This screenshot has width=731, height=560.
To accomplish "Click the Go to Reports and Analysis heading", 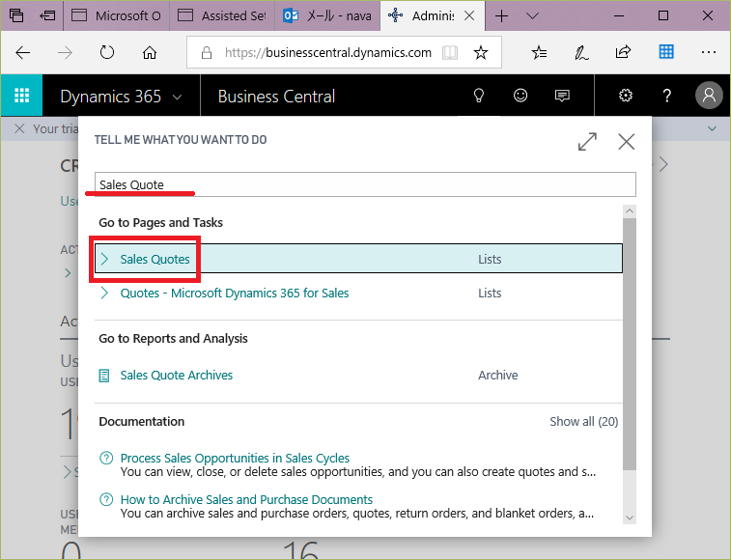I will point(173,338).
